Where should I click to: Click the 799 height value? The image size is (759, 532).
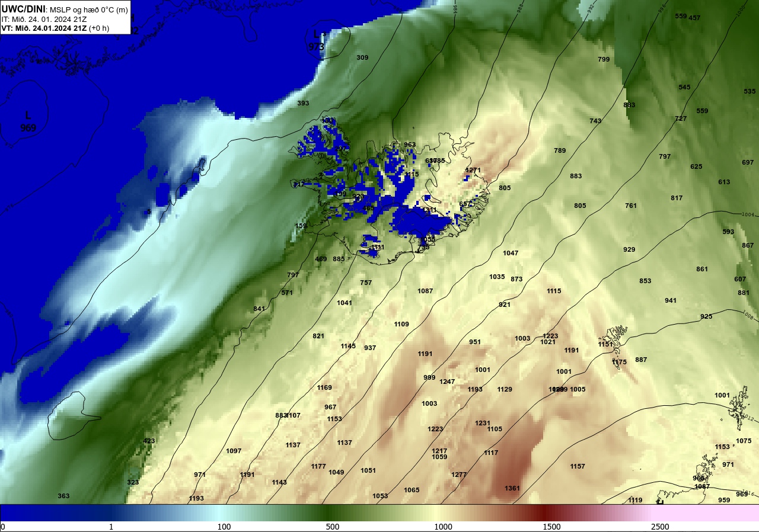click(604, 59)
